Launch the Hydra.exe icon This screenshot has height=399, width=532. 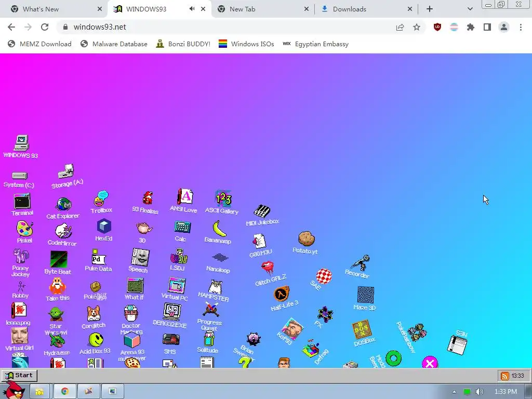(57, 341)
